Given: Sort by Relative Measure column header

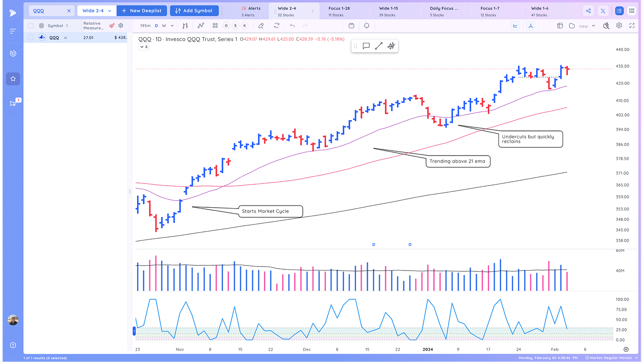Looking at the screenshot, I should (x=93, y=26).
